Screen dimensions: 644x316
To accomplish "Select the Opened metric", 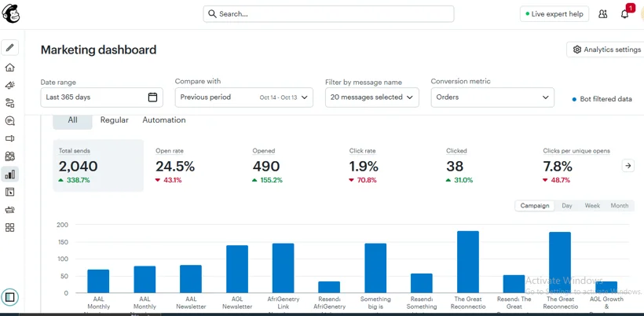I will [267, 166].
